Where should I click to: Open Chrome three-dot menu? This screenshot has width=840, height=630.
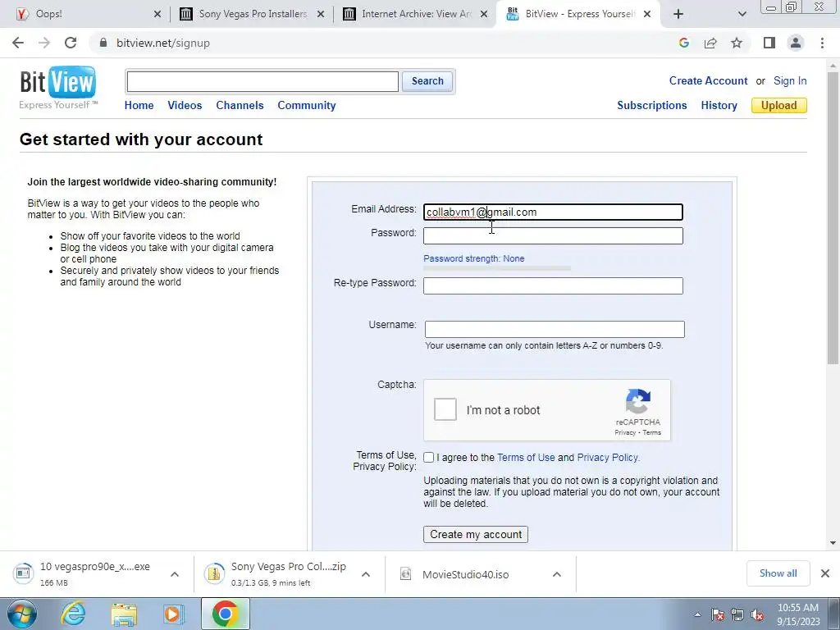pos(822,43)
